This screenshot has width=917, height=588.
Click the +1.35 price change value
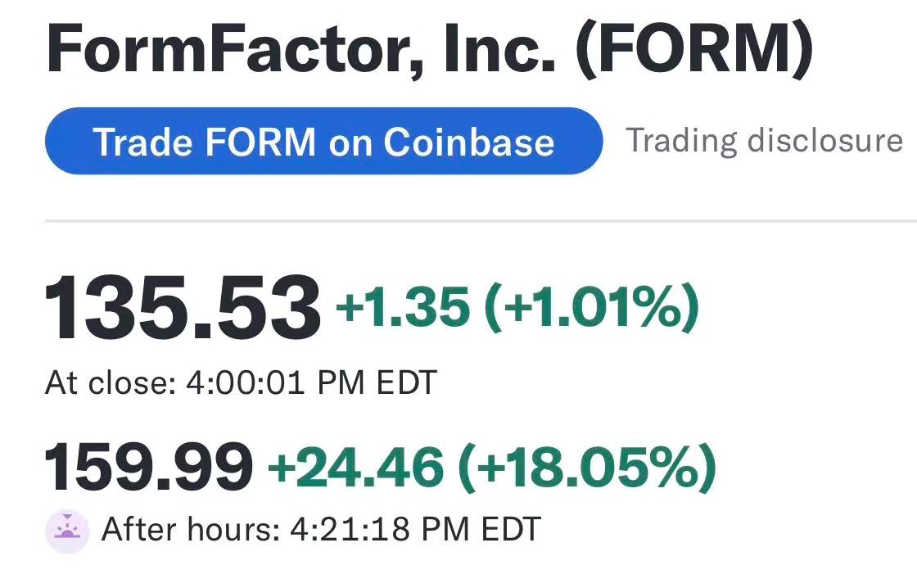tap(403, 307)
